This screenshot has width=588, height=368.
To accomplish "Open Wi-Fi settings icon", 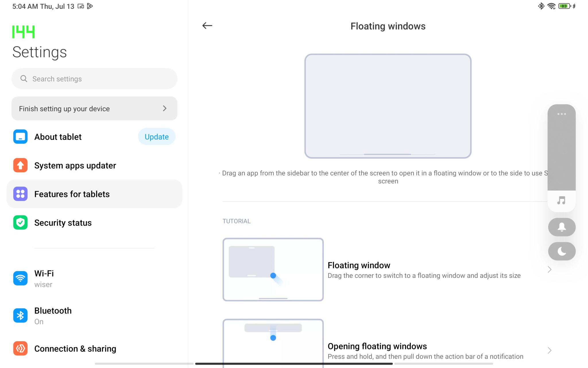I will coord(20,278).
